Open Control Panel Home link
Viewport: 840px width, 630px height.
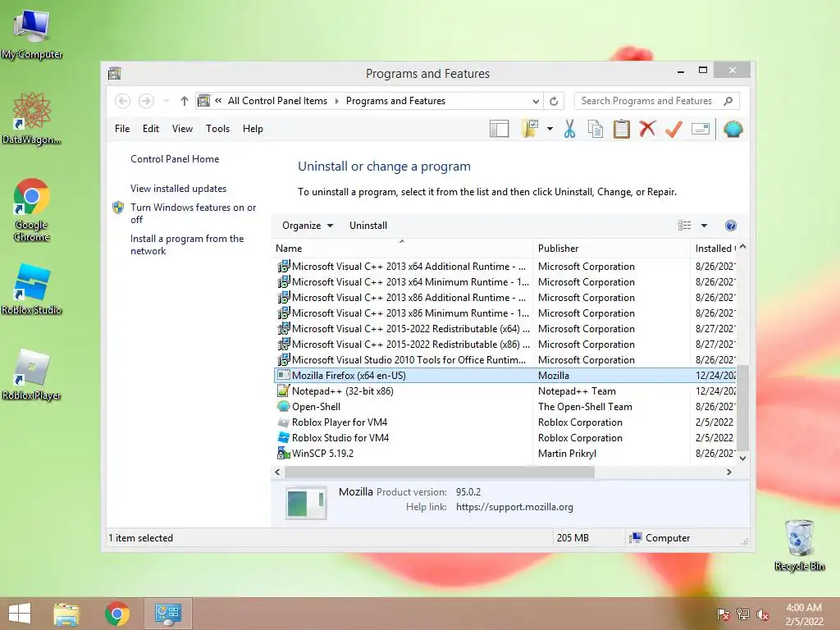click(x=175, y=159)
